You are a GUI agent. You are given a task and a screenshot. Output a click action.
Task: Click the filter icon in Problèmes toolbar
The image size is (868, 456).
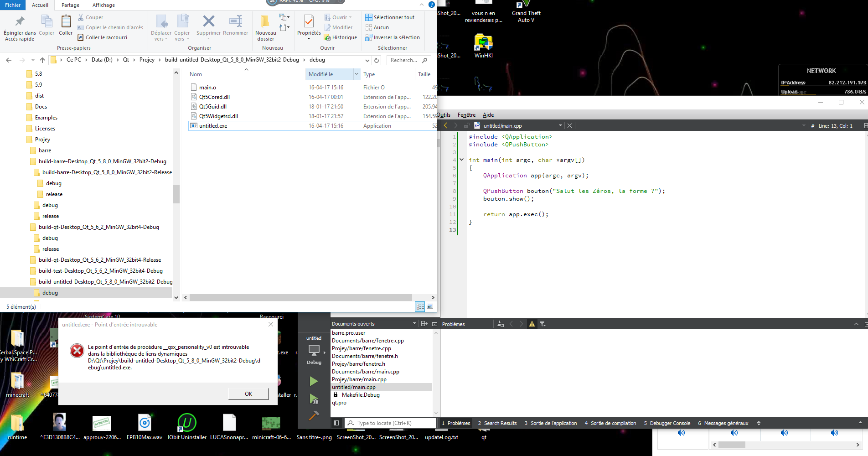[x=542, y=324]
